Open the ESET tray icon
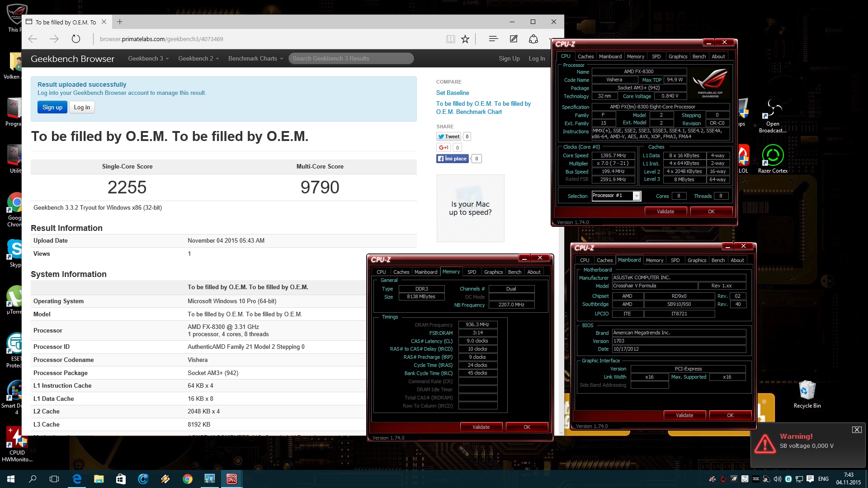Image resolution: width=868 pixels, height=488 pixels. tap(788, 479)
